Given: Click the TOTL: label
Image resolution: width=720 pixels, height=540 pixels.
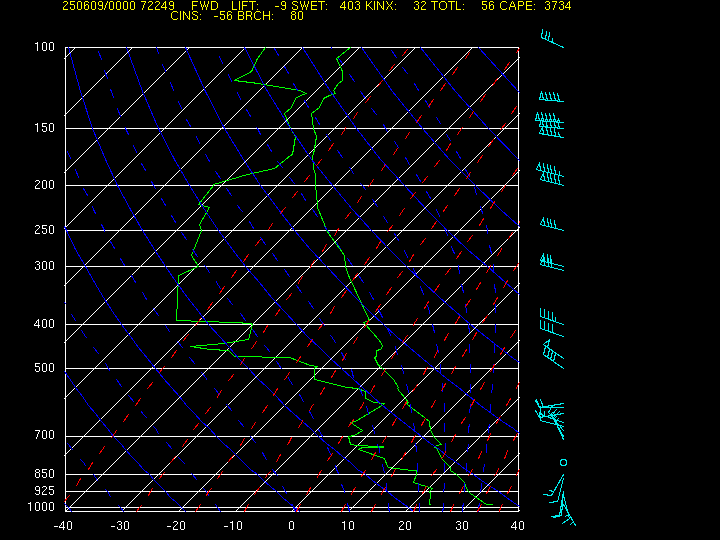Looking at the screenshot, I should (x=448, y=6).
